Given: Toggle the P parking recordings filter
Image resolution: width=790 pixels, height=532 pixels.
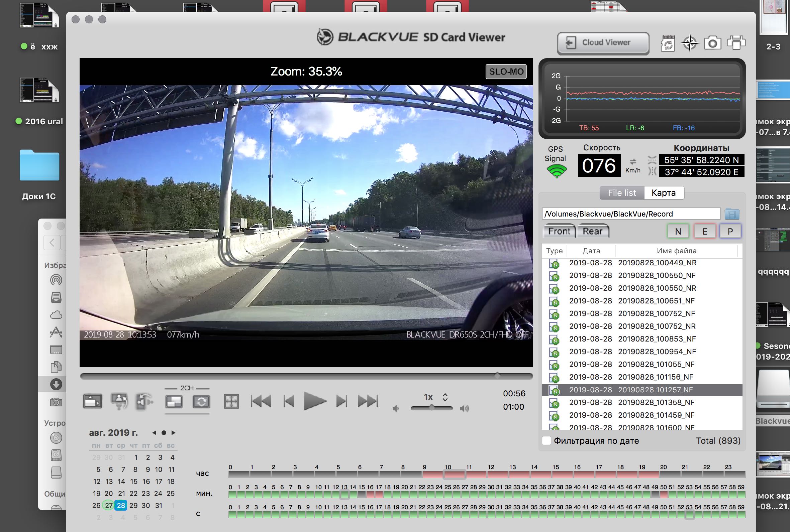Looking at the screenshot, I should pyautogui.click(x=730, y=231).
